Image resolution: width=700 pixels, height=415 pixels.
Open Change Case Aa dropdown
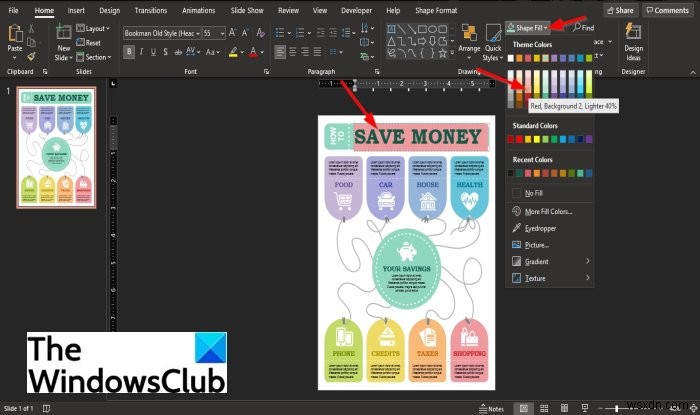coord(212,52)
